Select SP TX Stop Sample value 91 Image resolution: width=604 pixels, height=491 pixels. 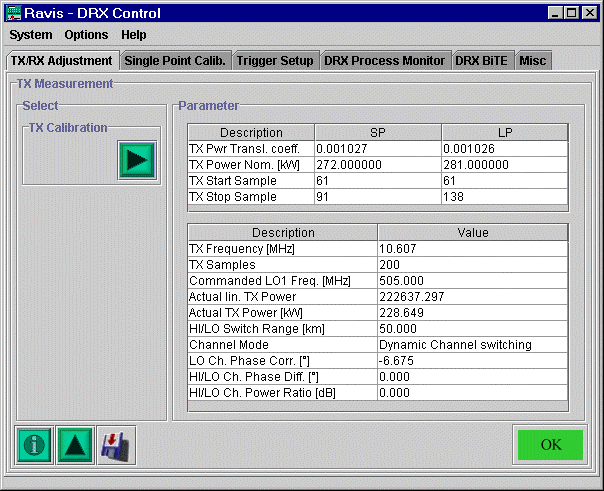pos(378,197)
